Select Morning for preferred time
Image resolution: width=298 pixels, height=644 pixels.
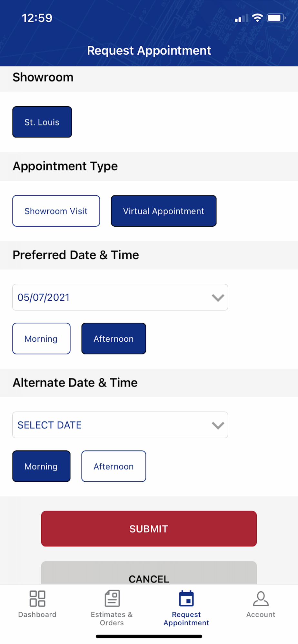pyautogui.click(x=41, y=338)
